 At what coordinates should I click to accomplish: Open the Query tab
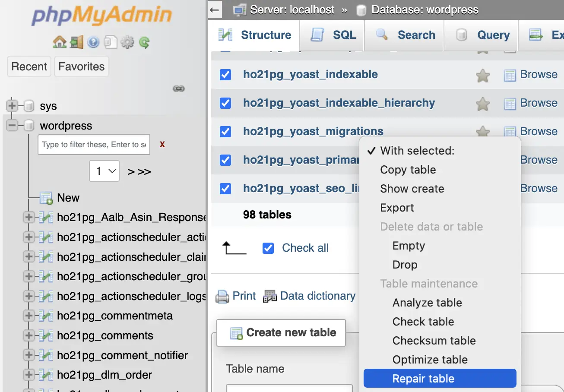pos(481,35)
